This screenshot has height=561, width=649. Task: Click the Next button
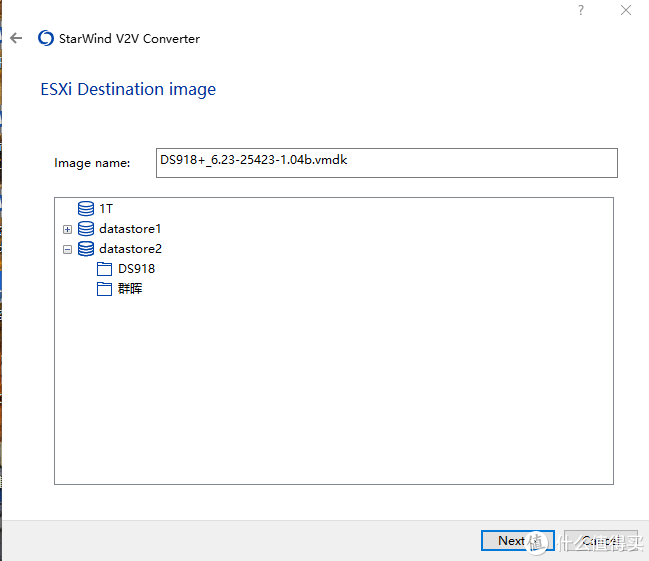click(x=517, y=540)
